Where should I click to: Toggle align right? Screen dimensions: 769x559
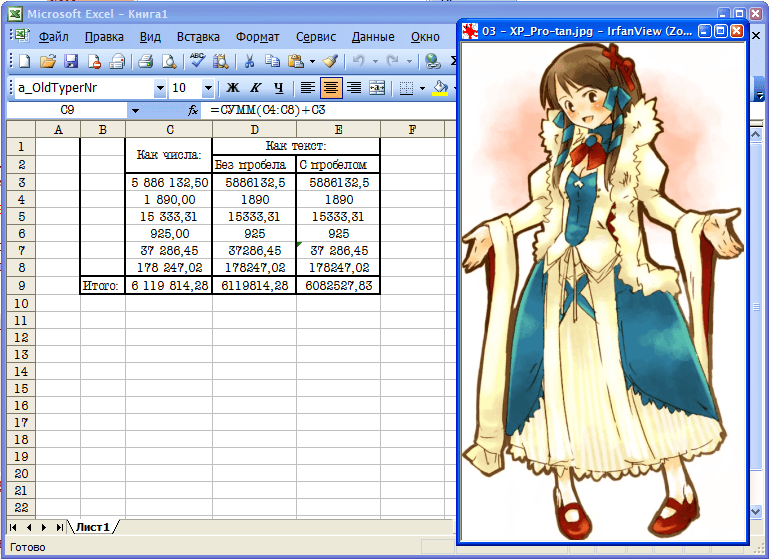354,88
